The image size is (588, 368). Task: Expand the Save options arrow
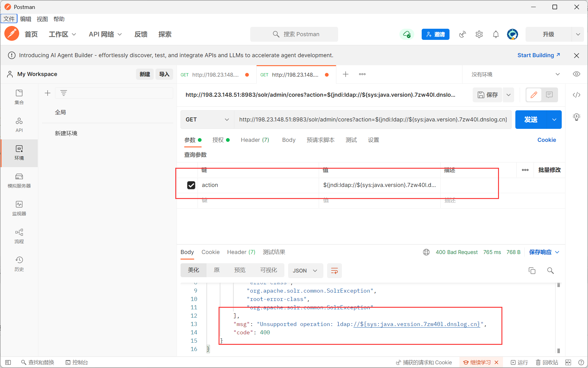(x=509, y=95)
